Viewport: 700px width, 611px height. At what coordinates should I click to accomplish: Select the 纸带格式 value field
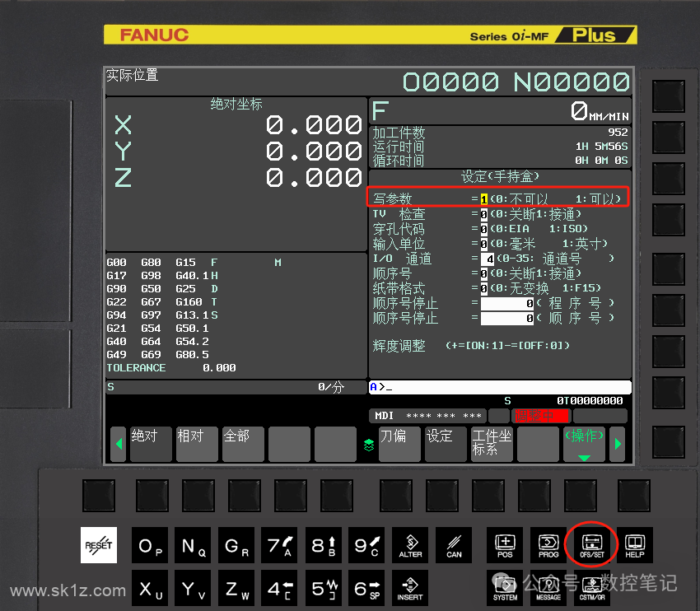(484, 288)
